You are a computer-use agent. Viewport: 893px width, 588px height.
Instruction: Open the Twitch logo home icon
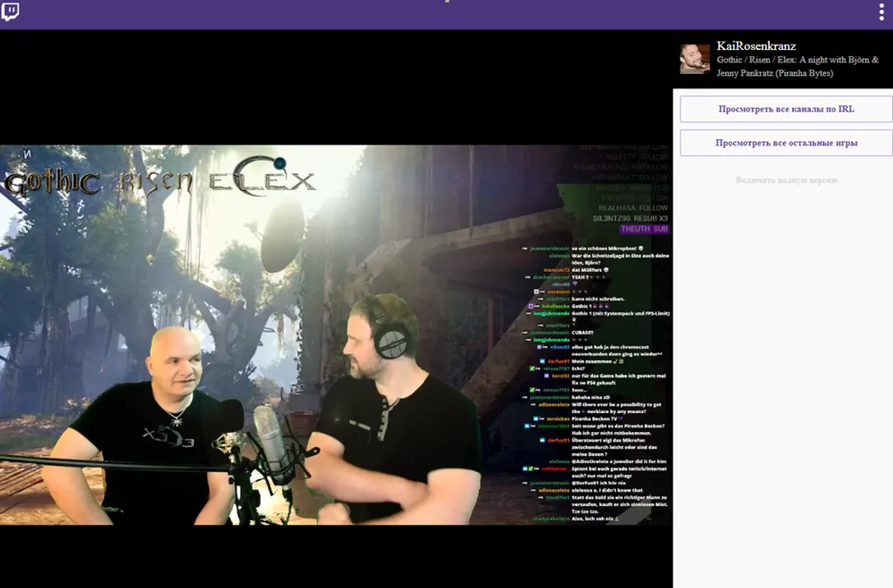tap(10, 12)
